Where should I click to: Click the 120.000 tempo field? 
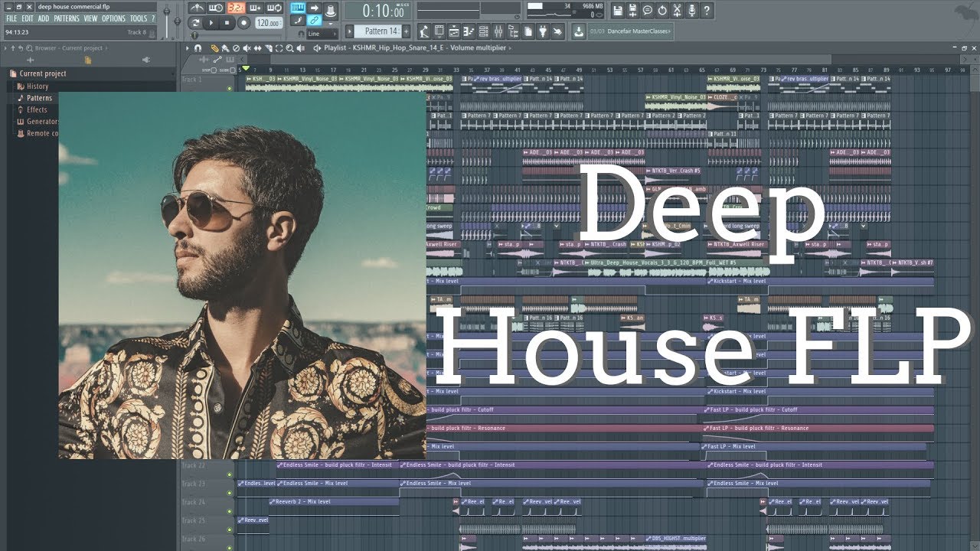(269, 23)
